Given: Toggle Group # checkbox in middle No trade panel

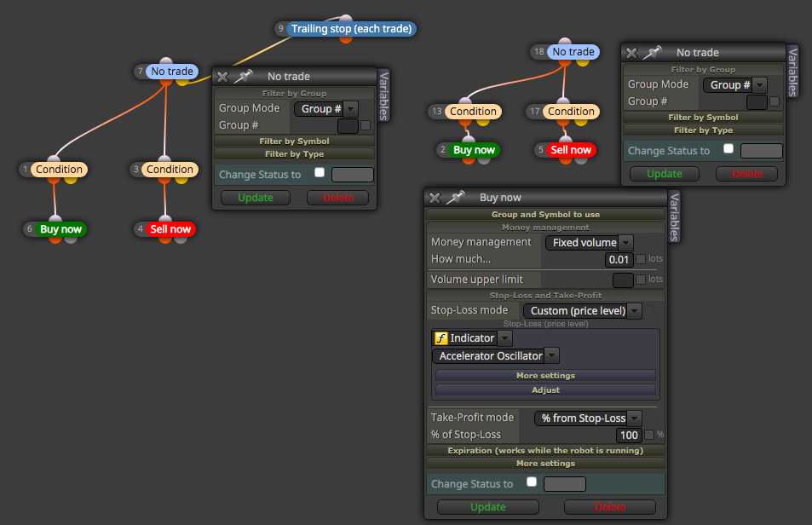Looking at the screenshot, I should pyautogui.click(x=366, y=125).
